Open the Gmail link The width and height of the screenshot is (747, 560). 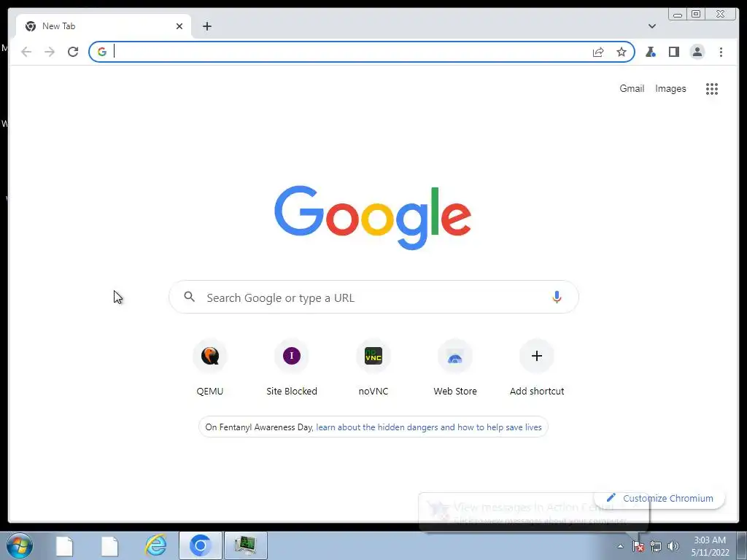[x=632, y=88]
